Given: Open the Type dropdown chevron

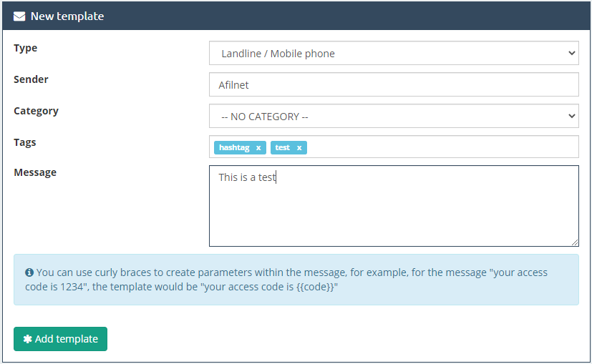Looking at the screenshot, I should click(x=572, y=53).
